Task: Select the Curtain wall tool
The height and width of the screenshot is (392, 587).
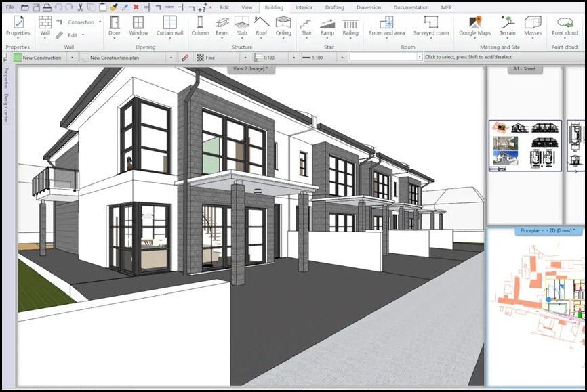Action: [170, 26]
